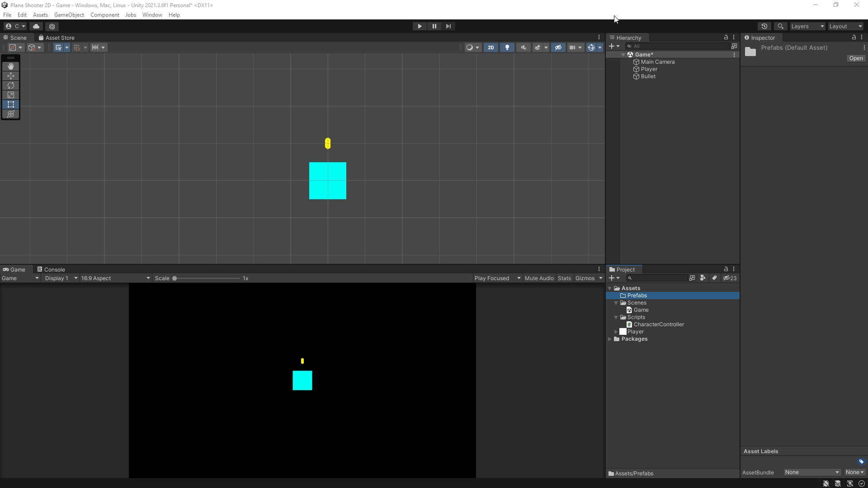Select the Transform combined tool

(11, 114)
